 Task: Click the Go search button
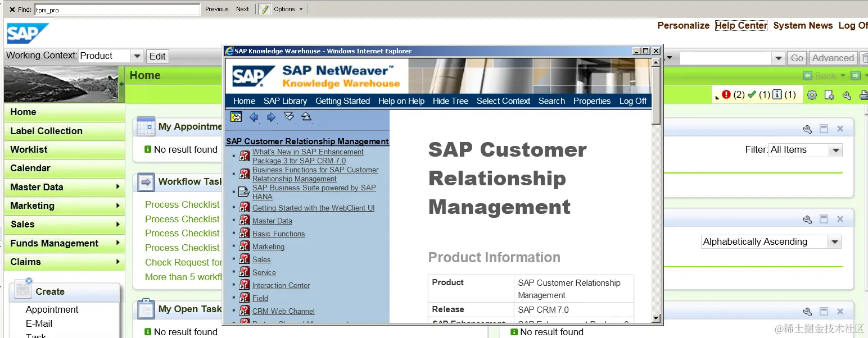click(x=797, y=58)
